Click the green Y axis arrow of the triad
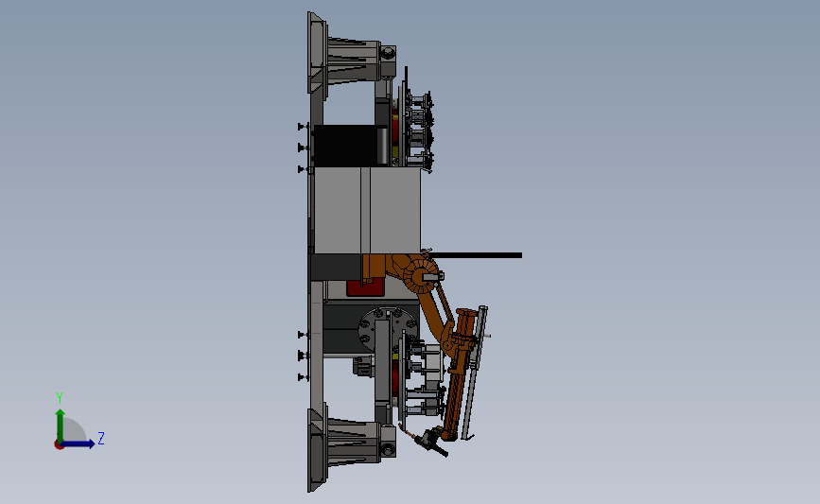Viewport: 820px width, 504px height. click(x=61, y=425)
